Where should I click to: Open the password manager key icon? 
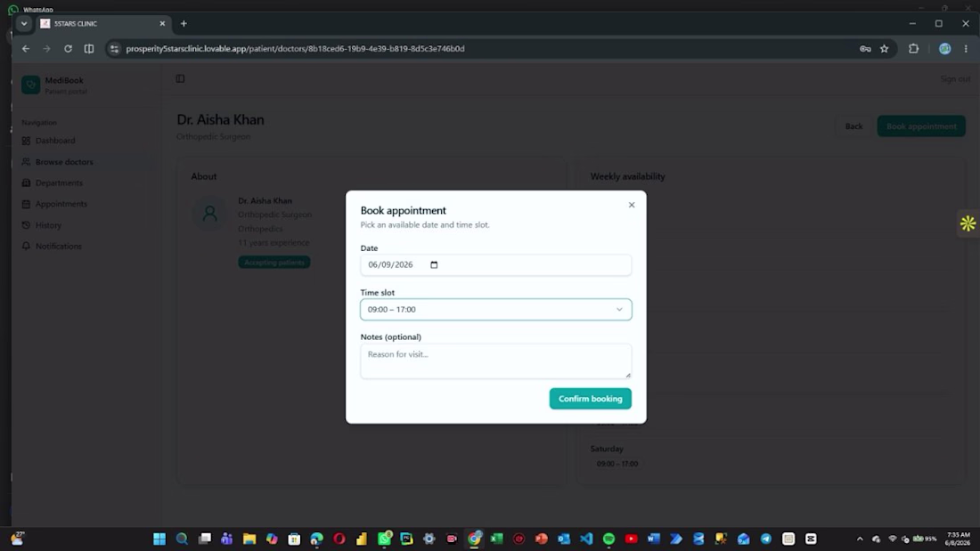pyautogui.click(x=865, y=49)
